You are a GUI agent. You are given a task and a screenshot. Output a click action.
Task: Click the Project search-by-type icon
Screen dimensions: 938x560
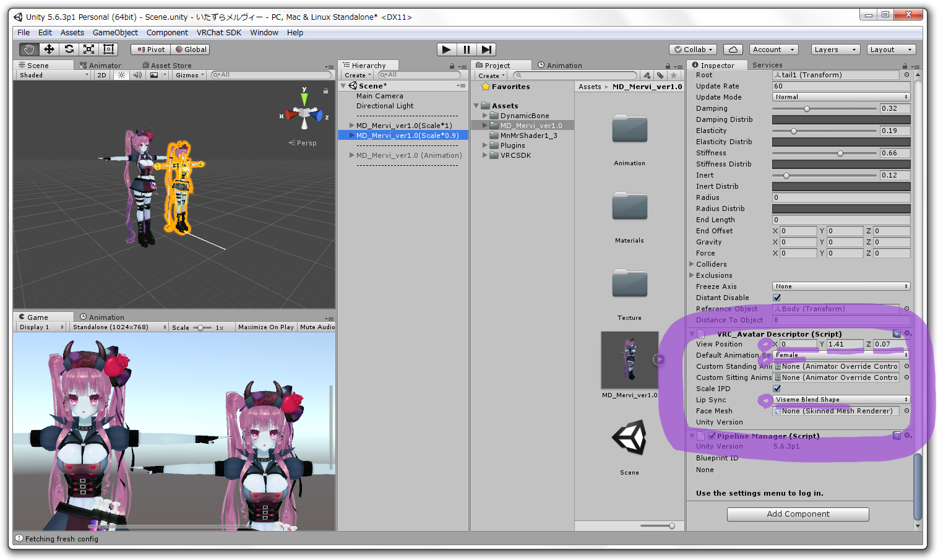(647, 75)
